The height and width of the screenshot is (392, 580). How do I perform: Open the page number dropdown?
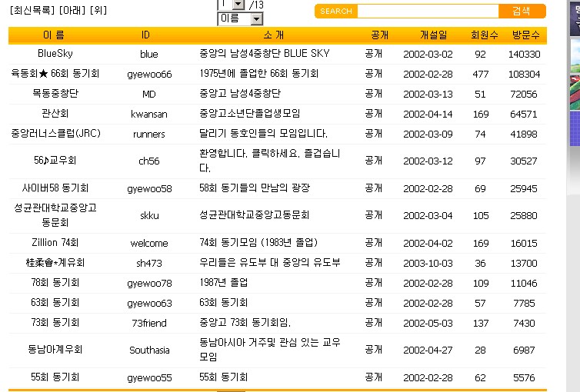(238, 5)
